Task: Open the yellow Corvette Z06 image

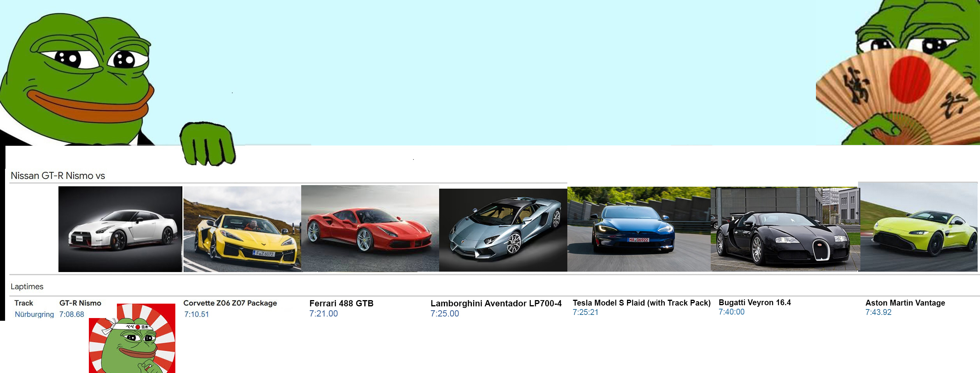Action: pyautogui.click(x=242, y=229)
